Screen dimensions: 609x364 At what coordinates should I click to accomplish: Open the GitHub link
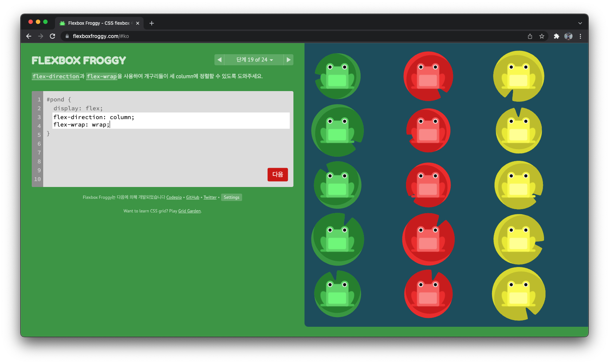[193, 197]
